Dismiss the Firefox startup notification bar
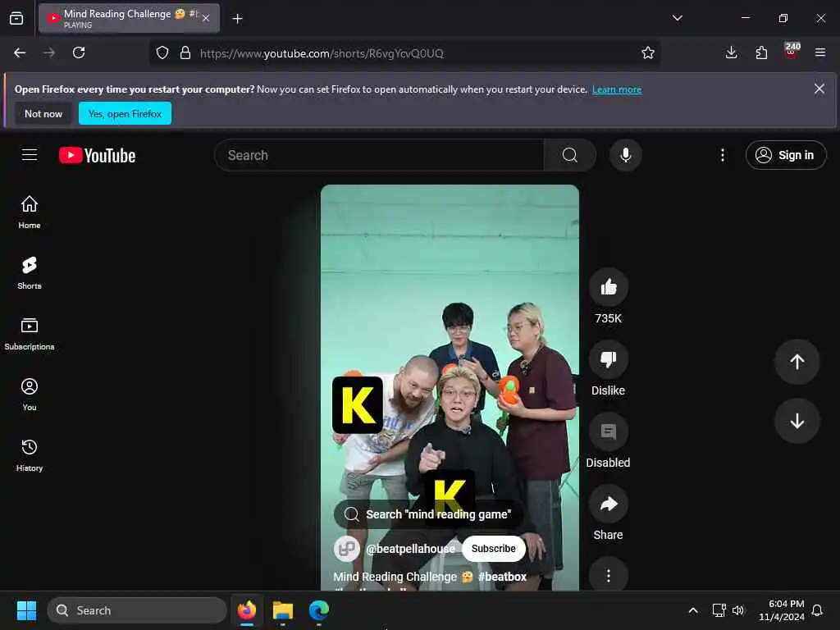This screenshot has width=840, height=630. 819,89
